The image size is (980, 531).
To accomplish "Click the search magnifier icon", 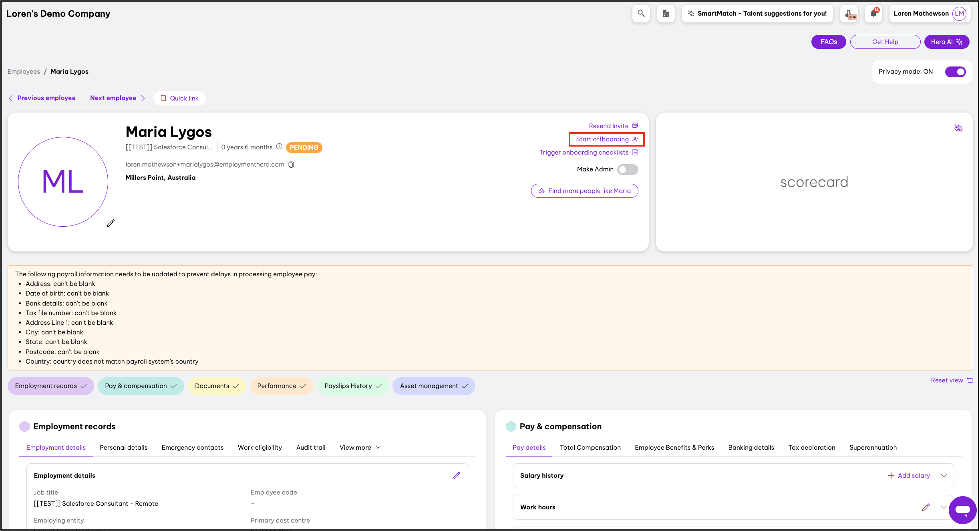I will pos(641,14).
